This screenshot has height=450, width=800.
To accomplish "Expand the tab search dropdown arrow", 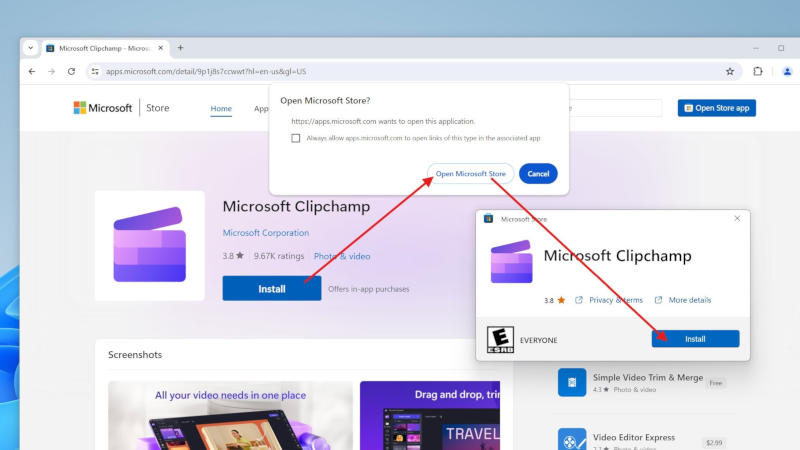I will tap(30, 48).
